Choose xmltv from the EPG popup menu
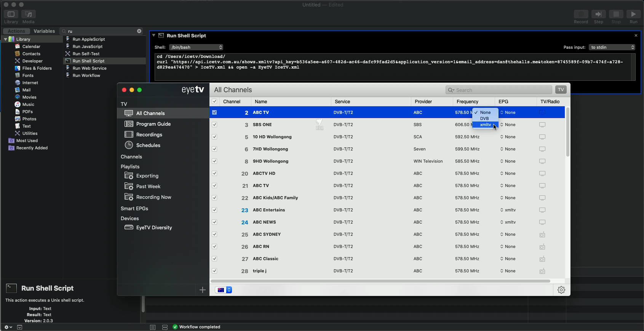 (485, 125)
